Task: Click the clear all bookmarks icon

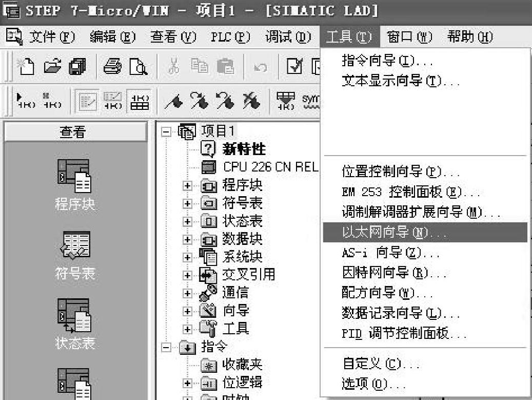Action: coord(251,101)
